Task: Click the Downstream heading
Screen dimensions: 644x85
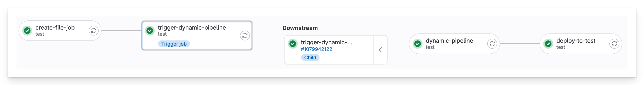Action: [x=300, y=28]
